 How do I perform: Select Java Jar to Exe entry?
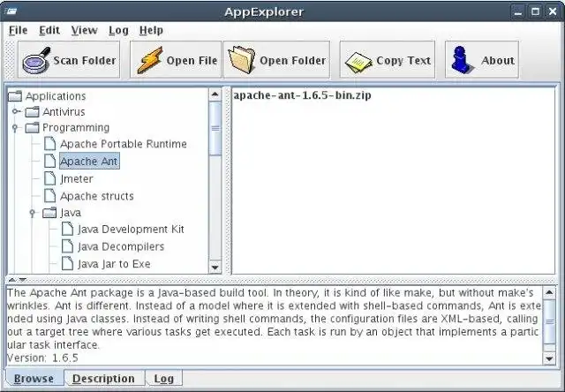tap(114, 264)
